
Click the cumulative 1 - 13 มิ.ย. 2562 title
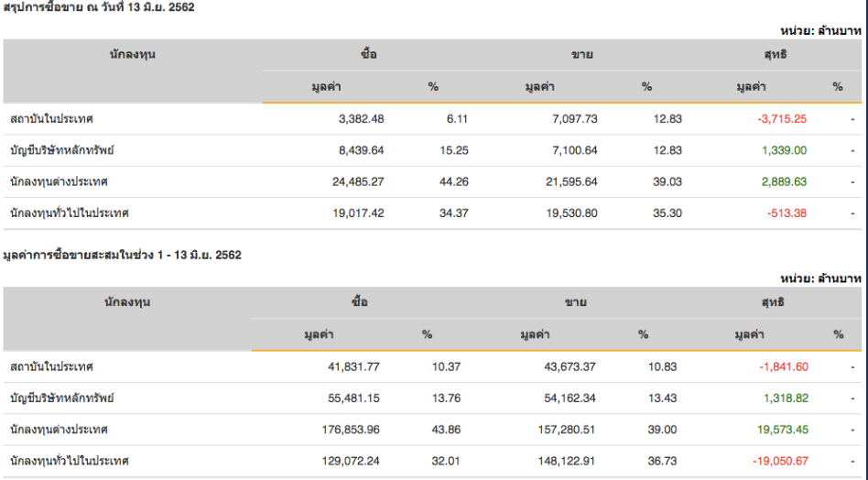(123, 256)
